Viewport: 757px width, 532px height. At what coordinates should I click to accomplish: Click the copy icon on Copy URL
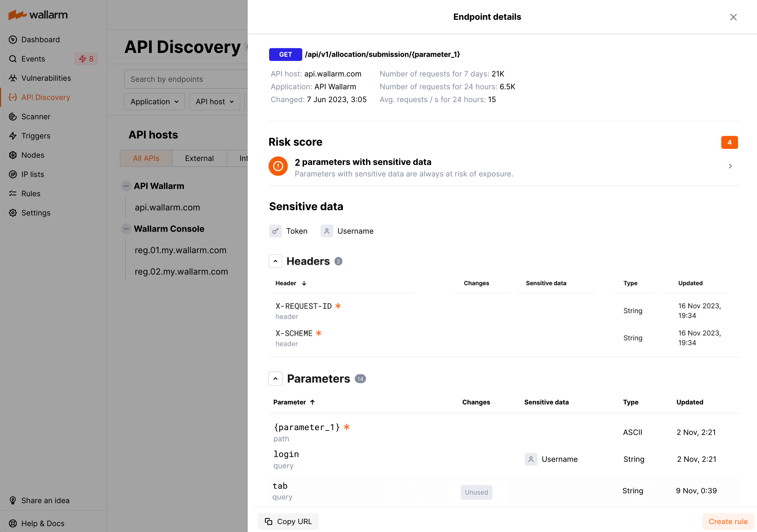pos(269,522)
